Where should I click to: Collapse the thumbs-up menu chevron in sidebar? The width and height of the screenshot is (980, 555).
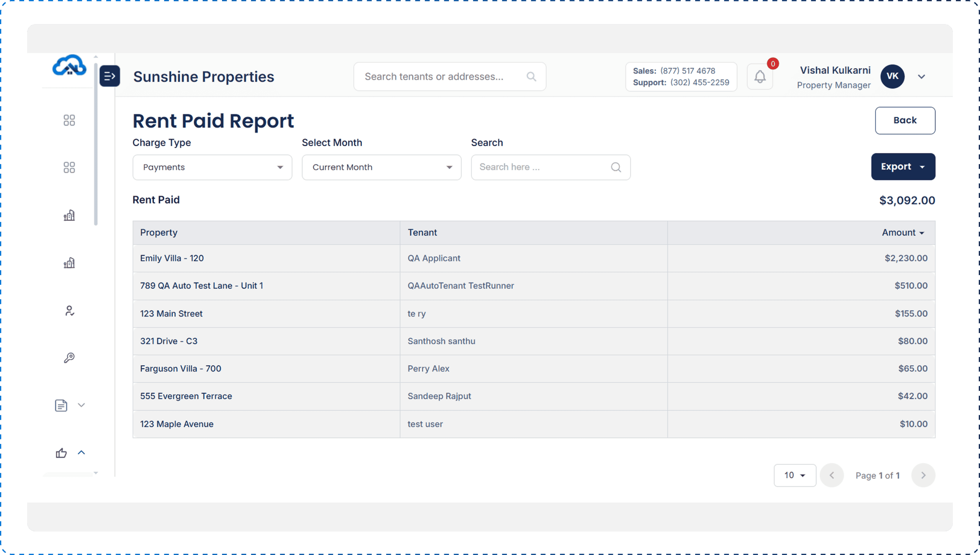tap(81, 452)
